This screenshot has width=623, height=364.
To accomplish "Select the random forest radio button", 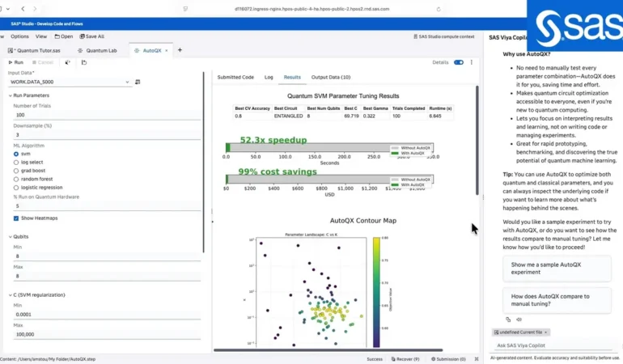I will point(16,179).
